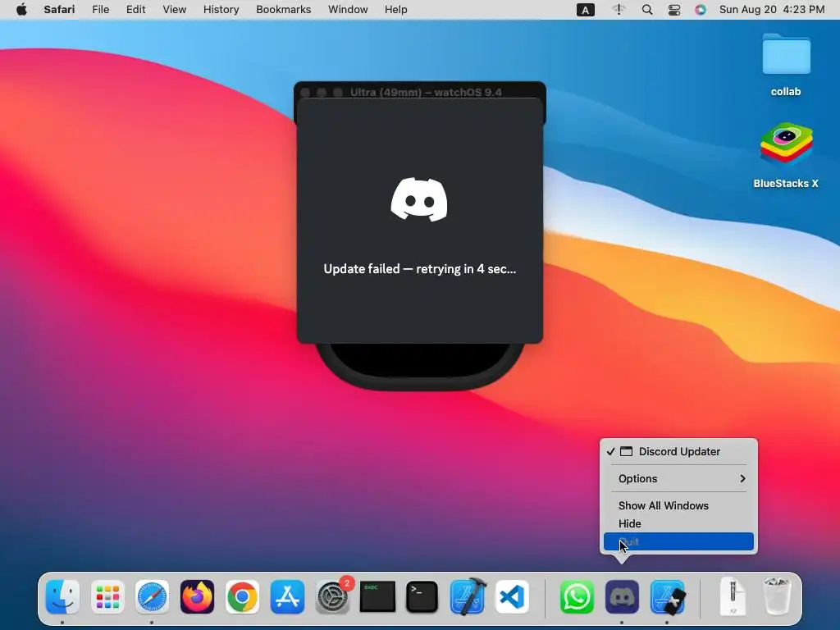Choose Show All Windows
The image size is (840, 630).
(678, 505)
